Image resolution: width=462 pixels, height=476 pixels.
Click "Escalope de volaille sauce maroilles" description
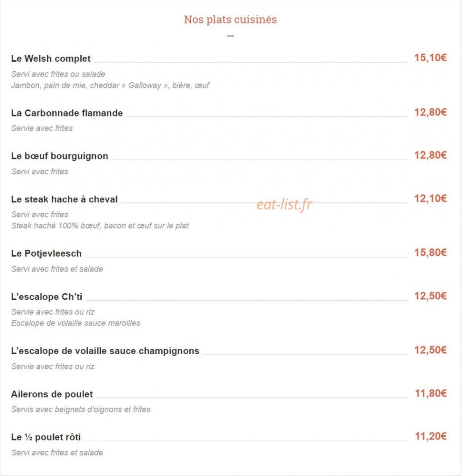[76, 323]
